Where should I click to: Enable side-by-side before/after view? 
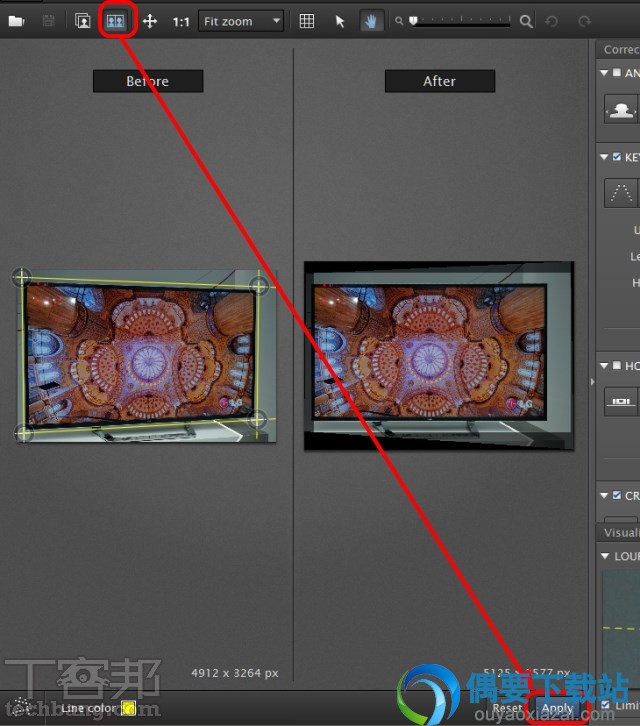pos(115,21)
